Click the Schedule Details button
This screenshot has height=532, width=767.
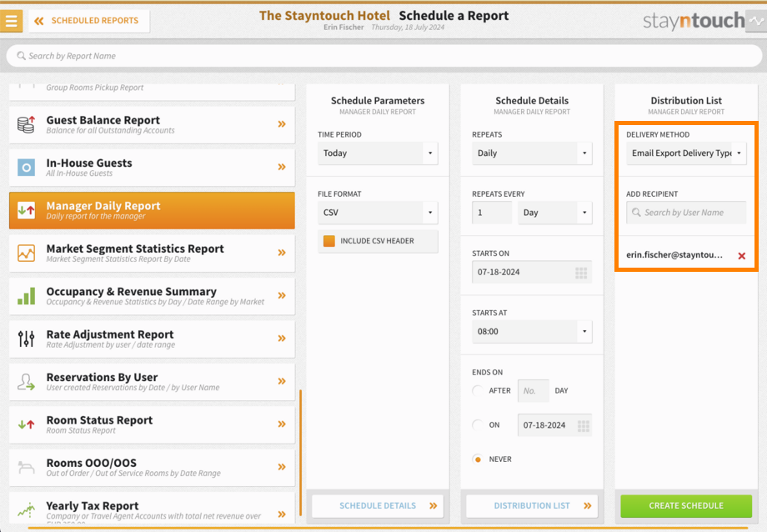[378, 505]
